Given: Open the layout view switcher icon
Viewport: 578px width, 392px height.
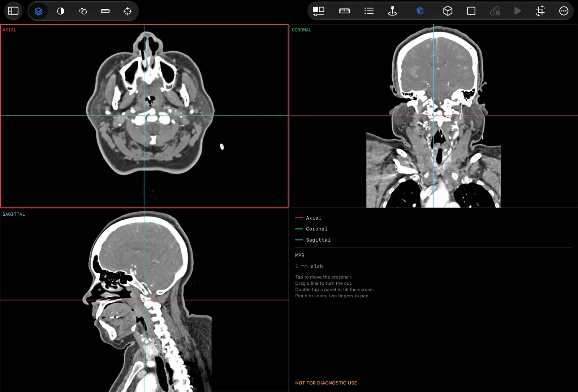Looking at the screenshot, I should (319, 11).
